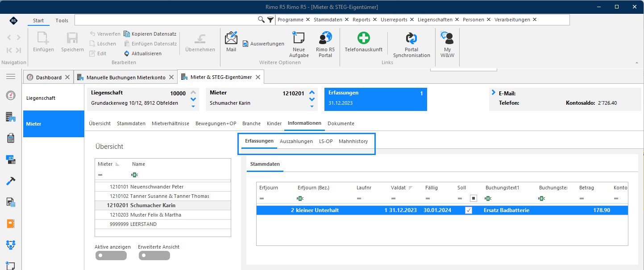644x270 pixels.
Task: Click the hamburger menu in the sidebar
Action: (11, 77)
